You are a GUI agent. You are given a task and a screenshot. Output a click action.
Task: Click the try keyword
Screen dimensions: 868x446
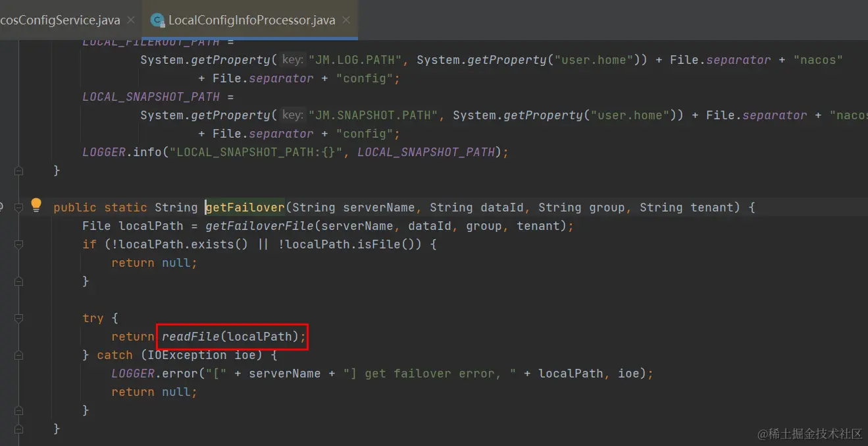click(93, 318)
